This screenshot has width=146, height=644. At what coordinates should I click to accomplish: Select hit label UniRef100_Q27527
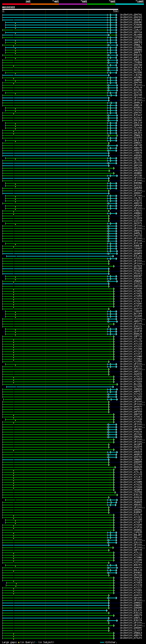[x=131, y=161]
